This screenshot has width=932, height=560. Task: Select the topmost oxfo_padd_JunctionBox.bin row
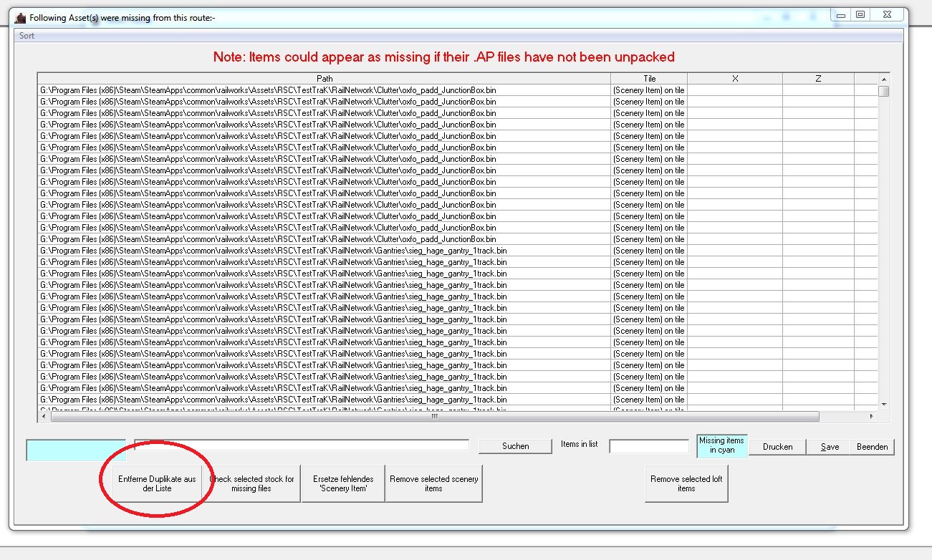[x=458, y=90]
